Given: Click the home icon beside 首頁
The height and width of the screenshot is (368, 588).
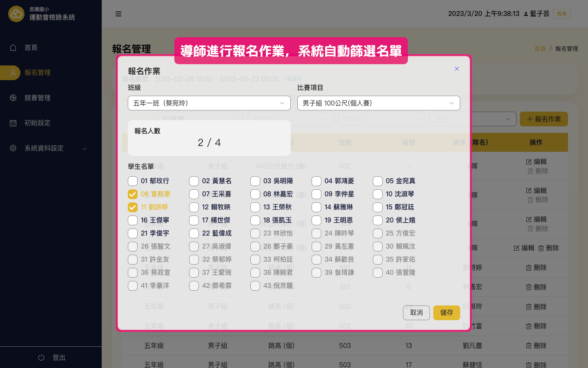Looking at the screenshot, I should pos(14,47).
